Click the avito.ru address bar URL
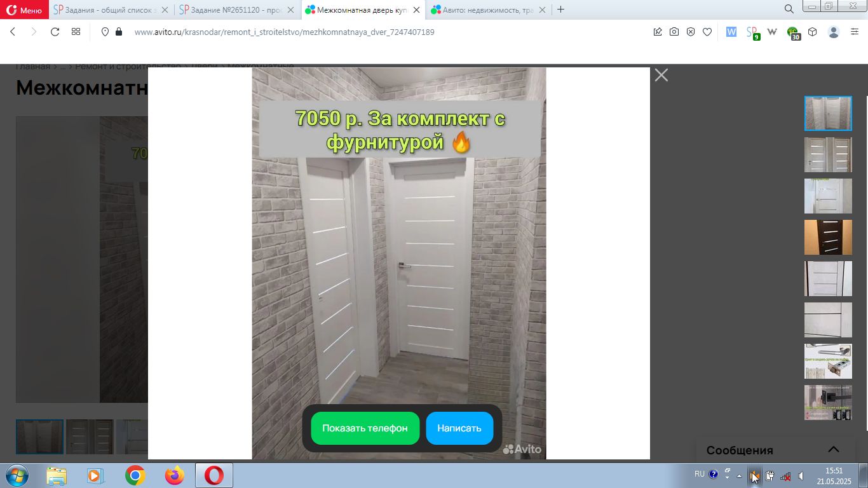 point(285,32)
